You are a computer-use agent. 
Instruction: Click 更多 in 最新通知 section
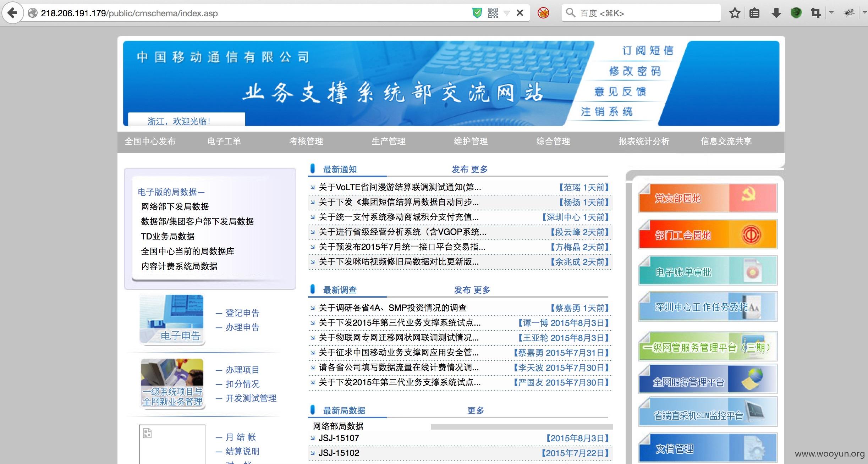(479, 169)
